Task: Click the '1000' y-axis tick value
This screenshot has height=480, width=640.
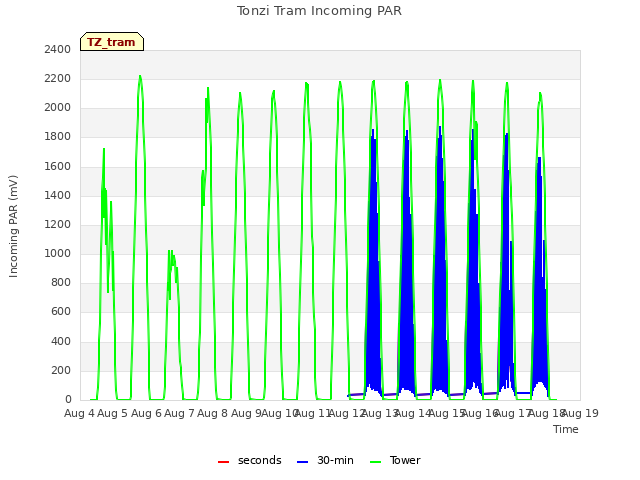Action: tap(58, 253)
